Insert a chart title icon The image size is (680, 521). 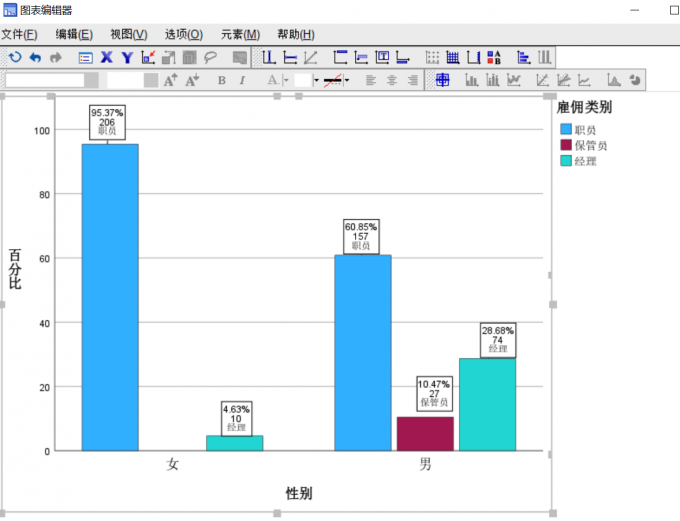(340, 57)
